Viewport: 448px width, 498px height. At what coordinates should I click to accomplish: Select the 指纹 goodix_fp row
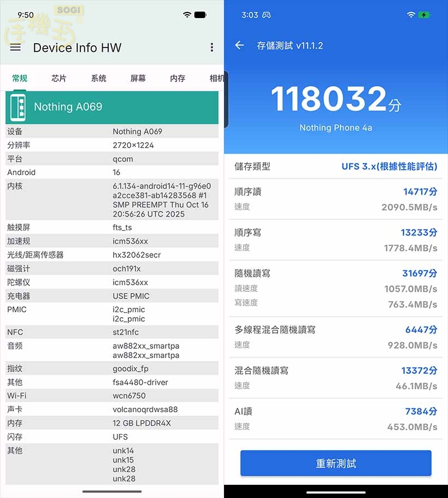pos(112,368)
